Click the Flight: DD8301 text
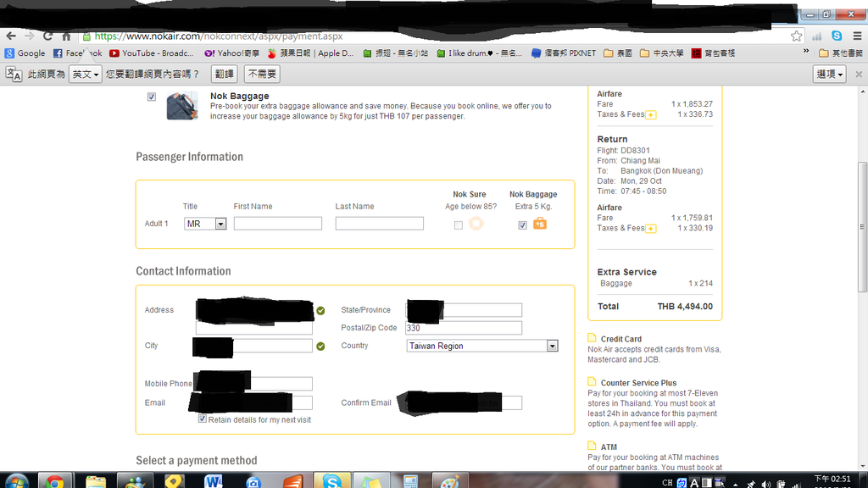The height and width of the screenshot is (488, 868). pos(623,151)
